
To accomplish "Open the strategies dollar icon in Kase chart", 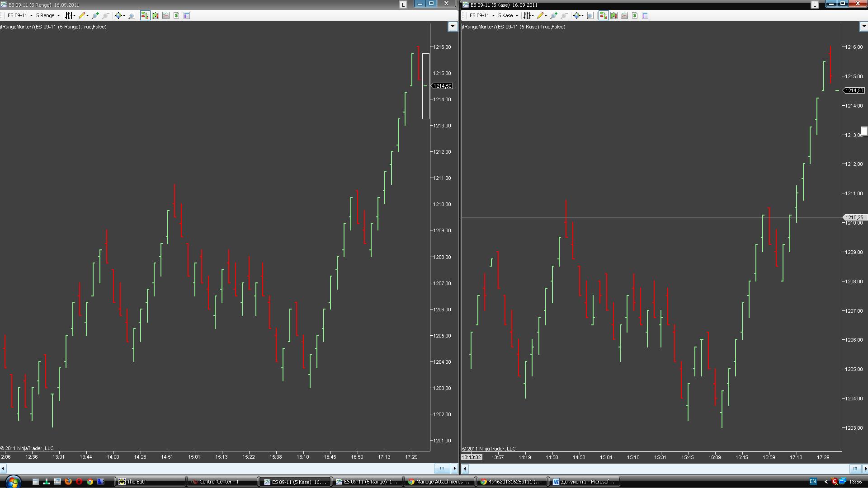I will tap(635, 15).
